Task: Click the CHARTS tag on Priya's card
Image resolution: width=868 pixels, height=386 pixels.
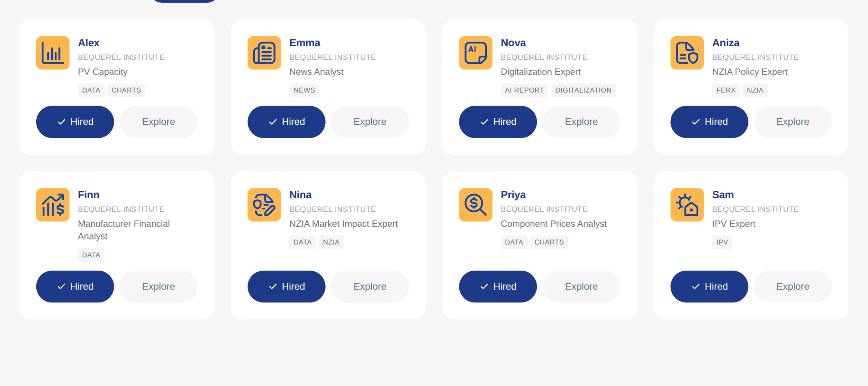Action: click(549, 242)
